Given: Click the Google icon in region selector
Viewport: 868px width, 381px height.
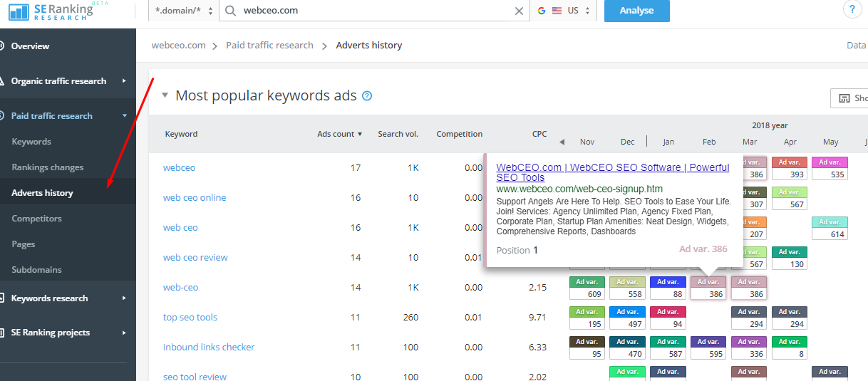Looking at the screenshot, I should (x=542, y=11).
